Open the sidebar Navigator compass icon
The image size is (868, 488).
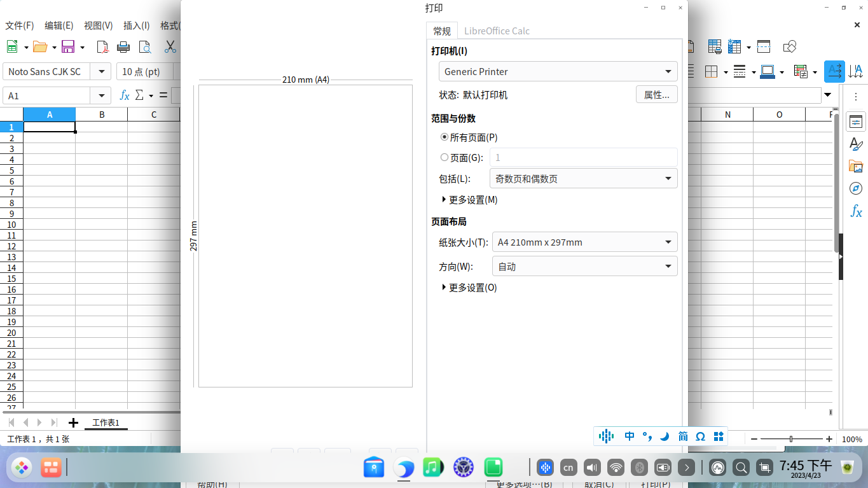(856, 189)
